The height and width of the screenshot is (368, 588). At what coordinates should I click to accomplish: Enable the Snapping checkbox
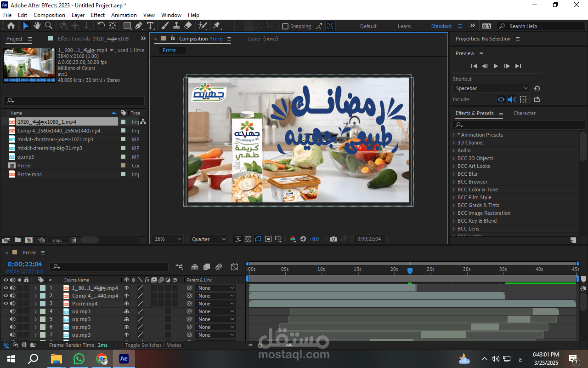[x=285, y=26]
